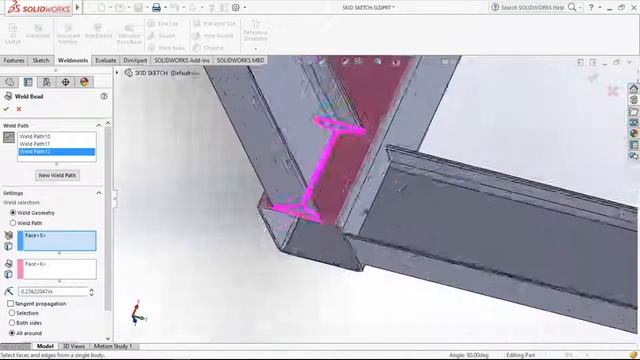Image resolution: width=640 pixels, height=360 pixels.
Task: Switch to the Features ribbon tab
Action: point(14,60)
